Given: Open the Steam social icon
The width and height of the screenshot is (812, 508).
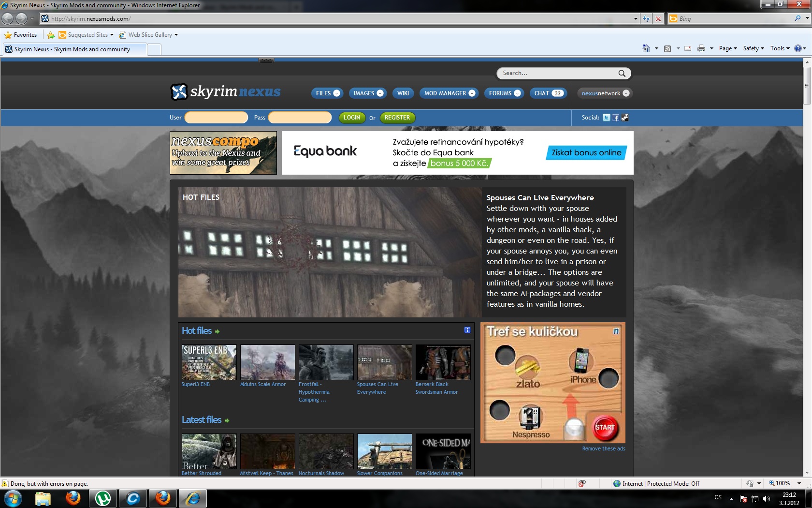Looking at the screenshot, I should (x=625, y=118).
